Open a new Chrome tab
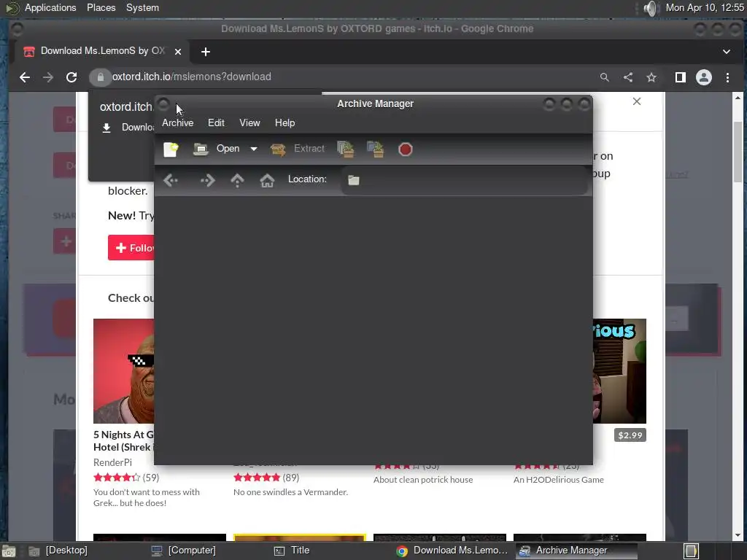Viewport: 747px width, 560px height. tap(205, 52)
